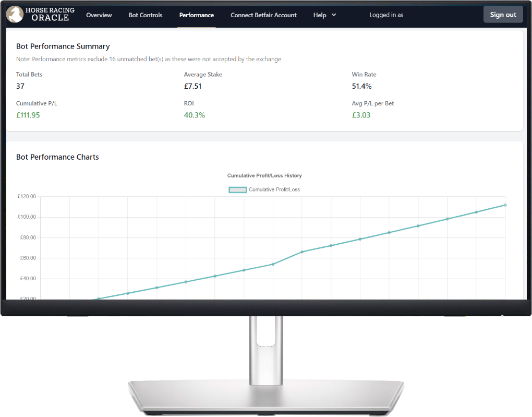Image resolution: width=532 pixels, height=417 pixels.
Task: Click the first visible chart data point
Action: (99, 299)
